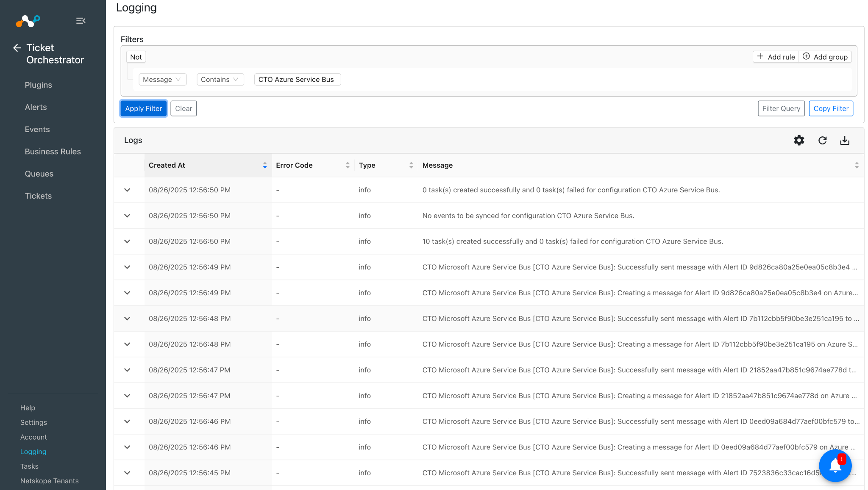Click the Apply Filter button
Viewport: 868px width, 490px height.
143,108
